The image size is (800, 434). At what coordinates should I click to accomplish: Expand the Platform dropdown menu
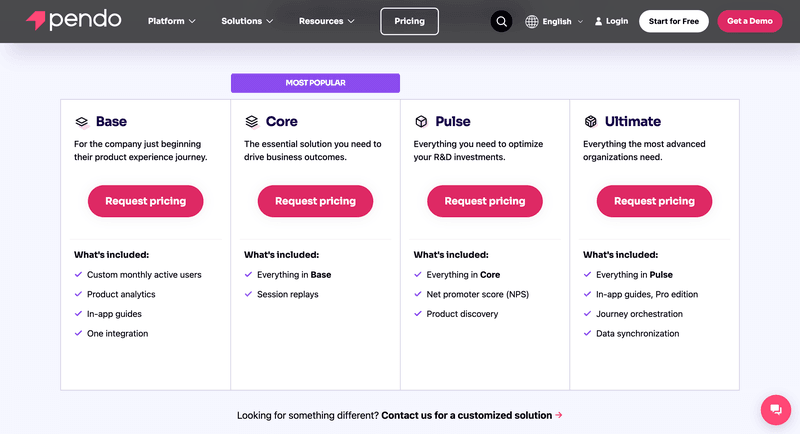click(171, 21)
